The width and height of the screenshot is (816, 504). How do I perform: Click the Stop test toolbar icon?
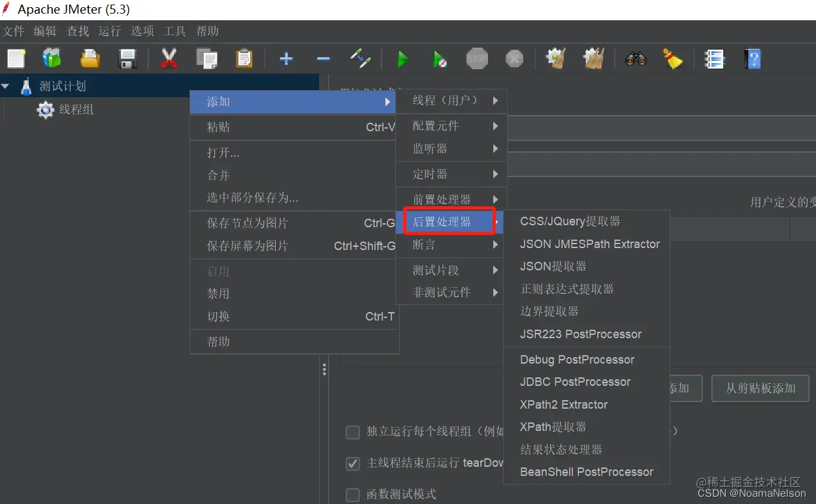(x=477, y=59)
